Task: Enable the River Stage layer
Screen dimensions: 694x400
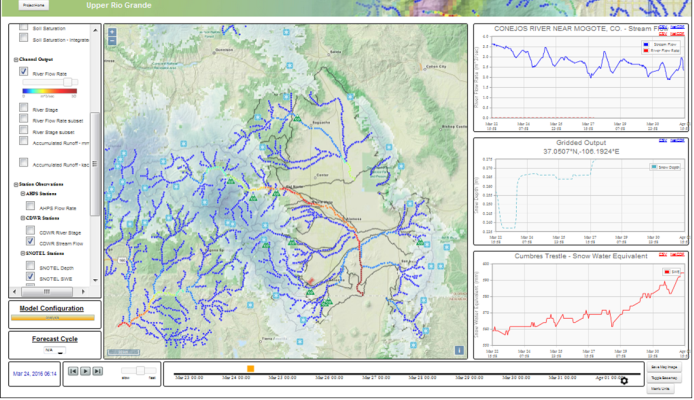Action: pos(24,109)
